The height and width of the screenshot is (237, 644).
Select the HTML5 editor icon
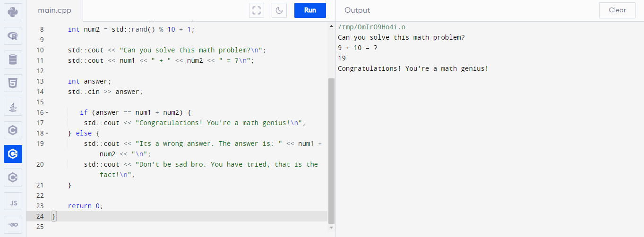point(13,83)
